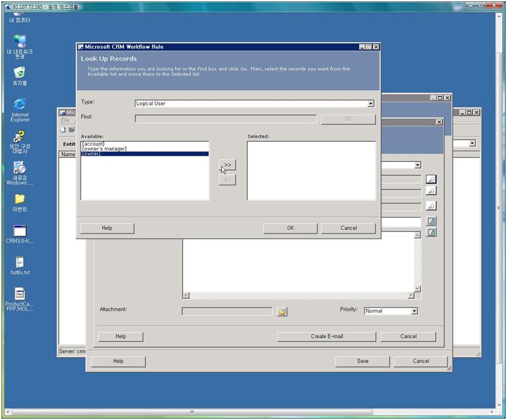Image resolution: width=507 pixels, height=420 pixels.
Task: Click the upper insert dynamic value icon
Action: click(431, 221)
